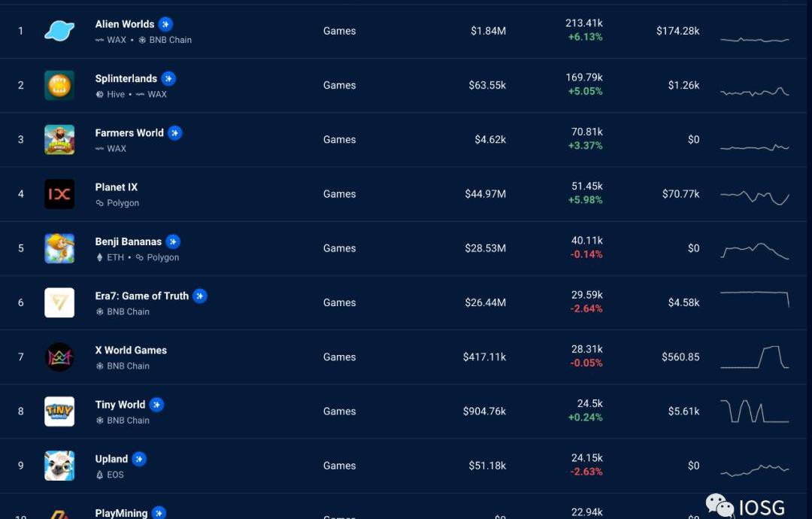812x519 pixels.
Task: View the Planet IX activity sparkline chart
Action: click(x=754, y=196)
